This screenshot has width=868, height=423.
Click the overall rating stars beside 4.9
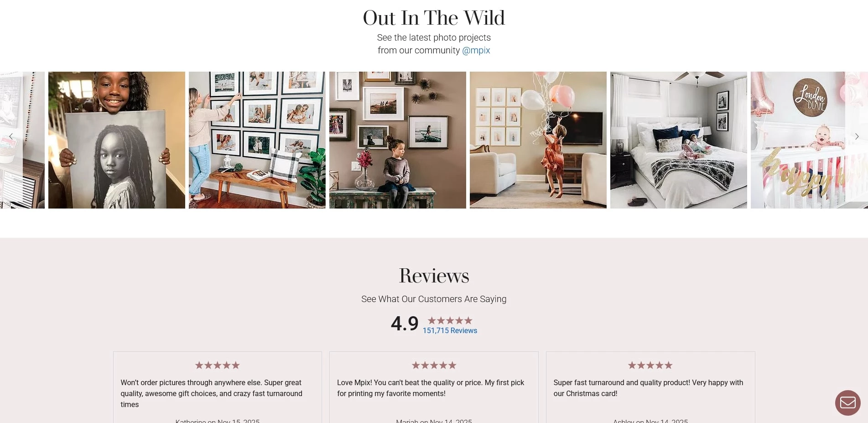[450, 321]
